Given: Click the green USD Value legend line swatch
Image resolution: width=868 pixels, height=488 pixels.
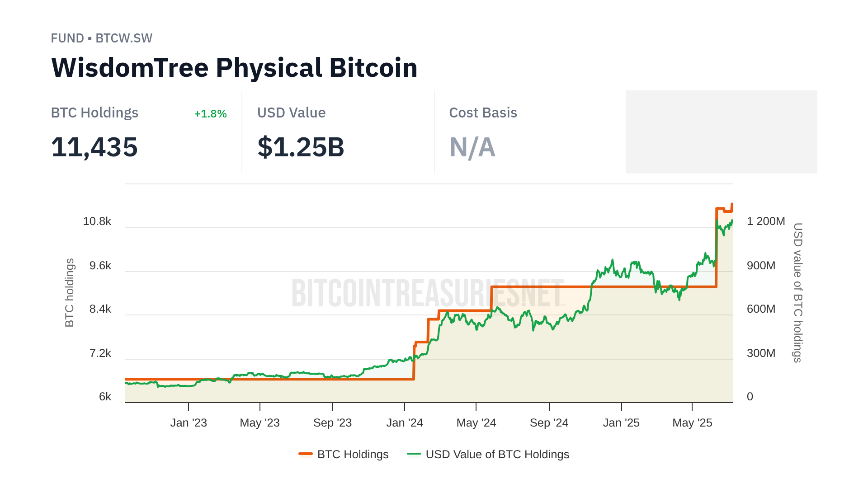Looking at the screenshot, I should [414, 454].
